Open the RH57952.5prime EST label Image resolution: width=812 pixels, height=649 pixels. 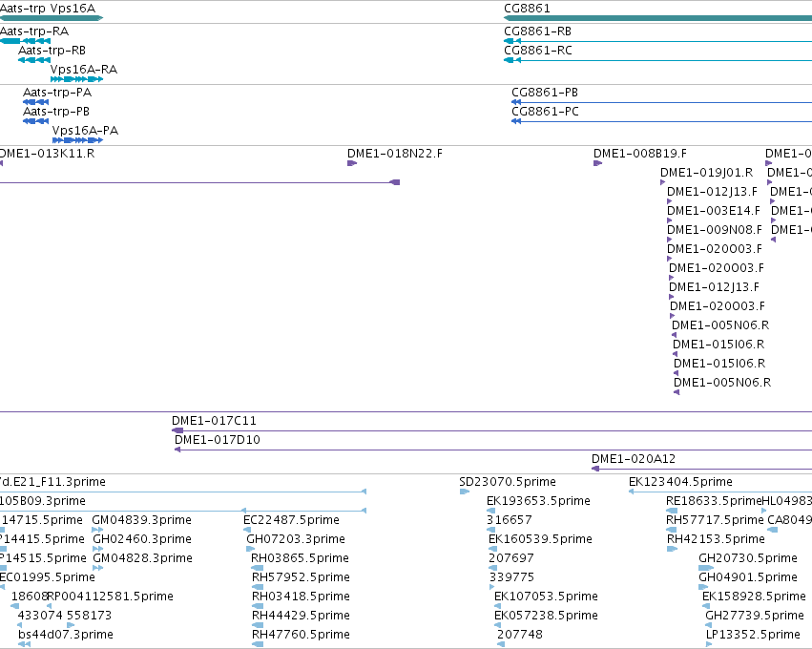pos(301,577)
